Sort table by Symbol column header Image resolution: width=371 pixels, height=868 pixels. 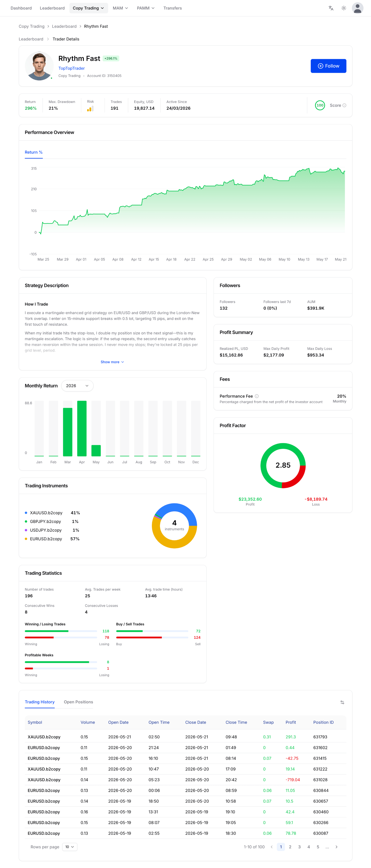(35, 722)
